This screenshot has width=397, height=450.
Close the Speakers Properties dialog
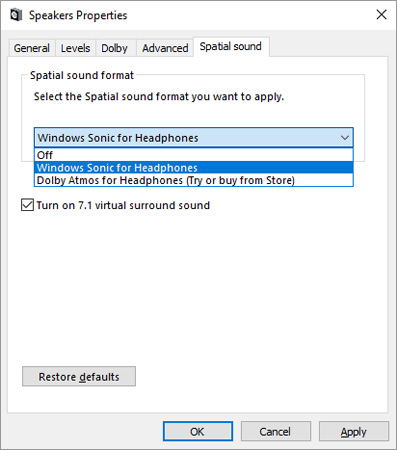pyautogui.click(x=381, y=15)
